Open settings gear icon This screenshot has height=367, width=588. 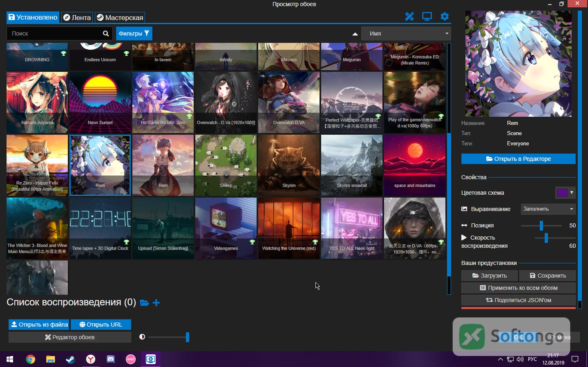point(444,17)
